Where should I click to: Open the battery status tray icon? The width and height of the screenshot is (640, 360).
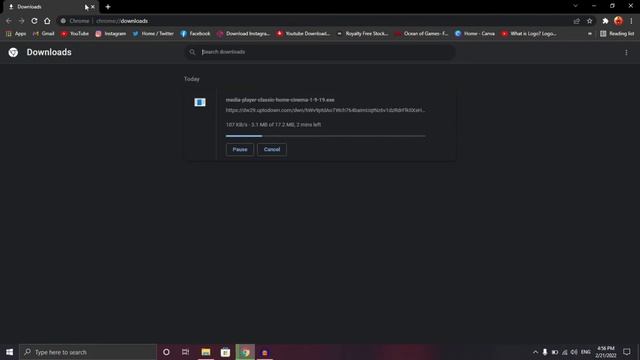pyautogui.click(x=555, y=352)
